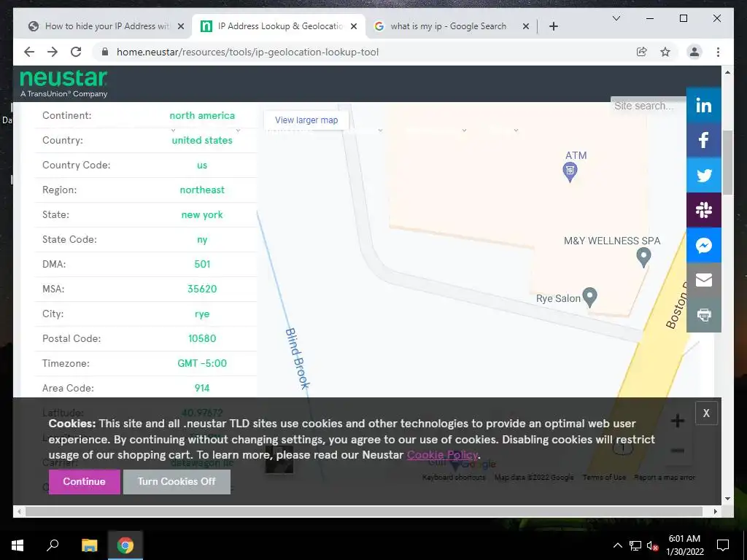Click the muted volume tray icon

(653, 545)
